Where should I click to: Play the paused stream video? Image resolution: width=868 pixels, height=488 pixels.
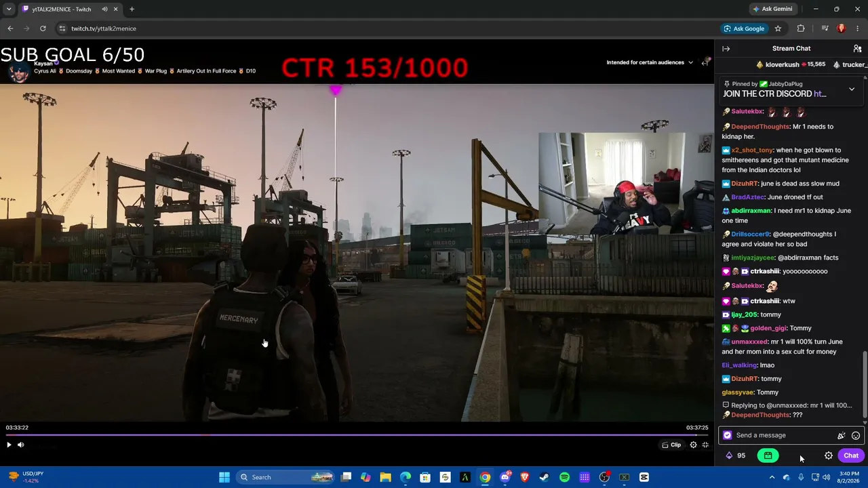(x=9, y=445)
